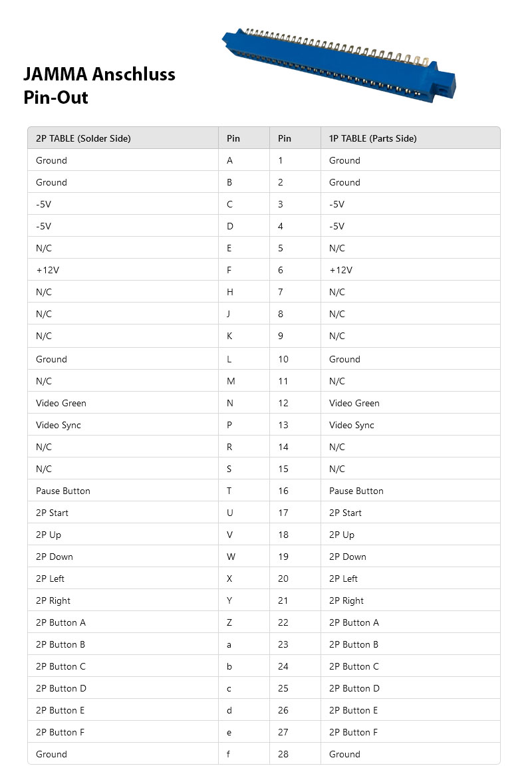Click the blue JAMMA connector image
Screen dimensions: 532x772
point(339,65)
